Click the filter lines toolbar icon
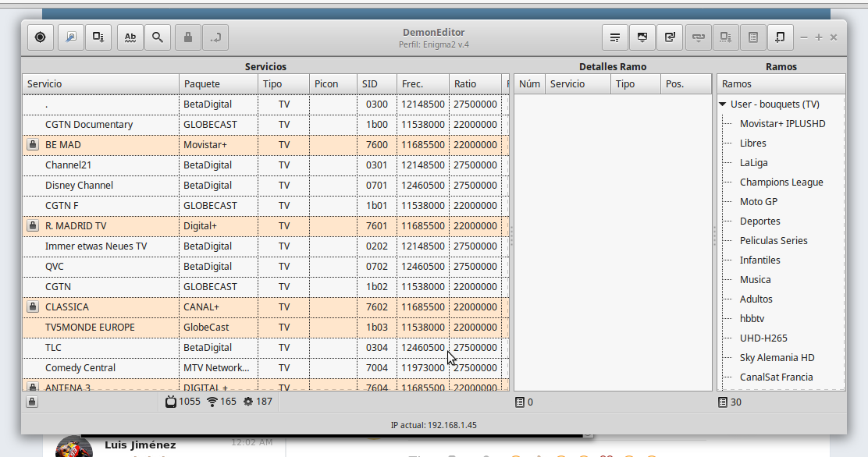The height and width of the screenshot is (457, 868). (615, 37)
